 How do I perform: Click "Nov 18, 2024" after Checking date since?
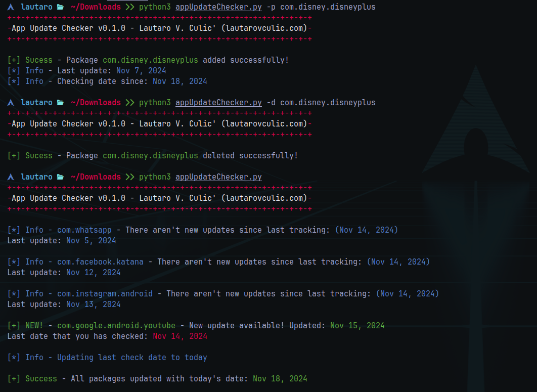pyautogui.click(x=180, y=81)
